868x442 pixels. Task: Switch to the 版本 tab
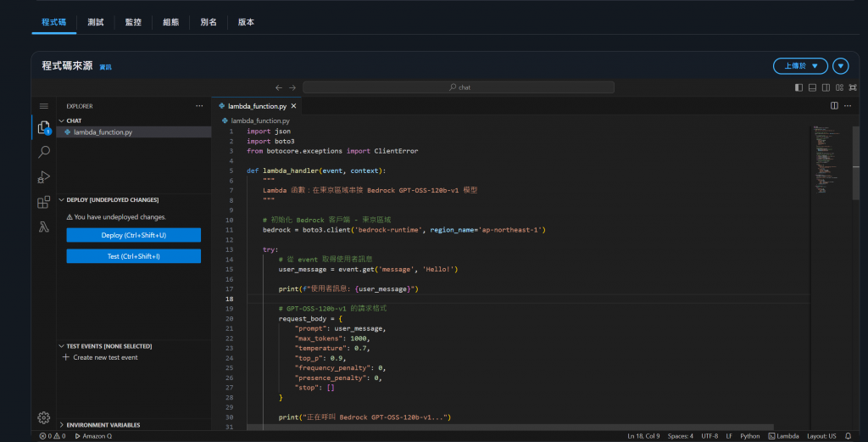click(x=247, y=22)
